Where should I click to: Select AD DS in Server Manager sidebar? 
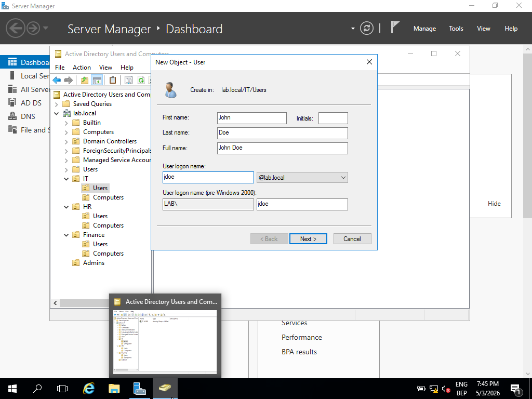(31, 103)
